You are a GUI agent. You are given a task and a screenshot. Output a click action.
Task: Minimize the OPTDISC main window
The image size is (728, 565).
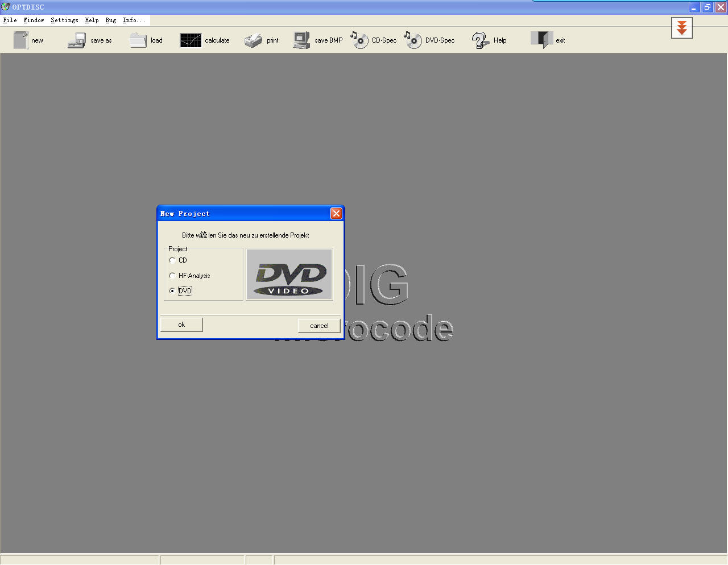(694, 7)
